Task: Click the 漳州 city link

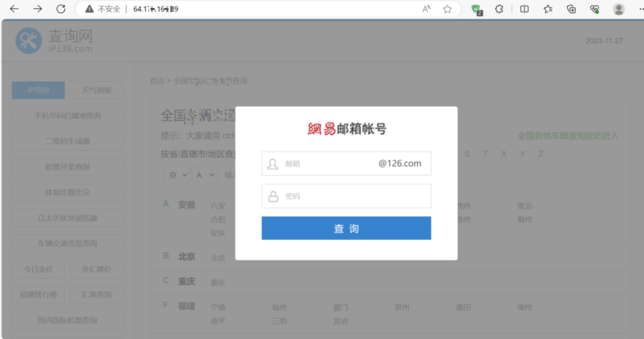Action: (525, 307)
